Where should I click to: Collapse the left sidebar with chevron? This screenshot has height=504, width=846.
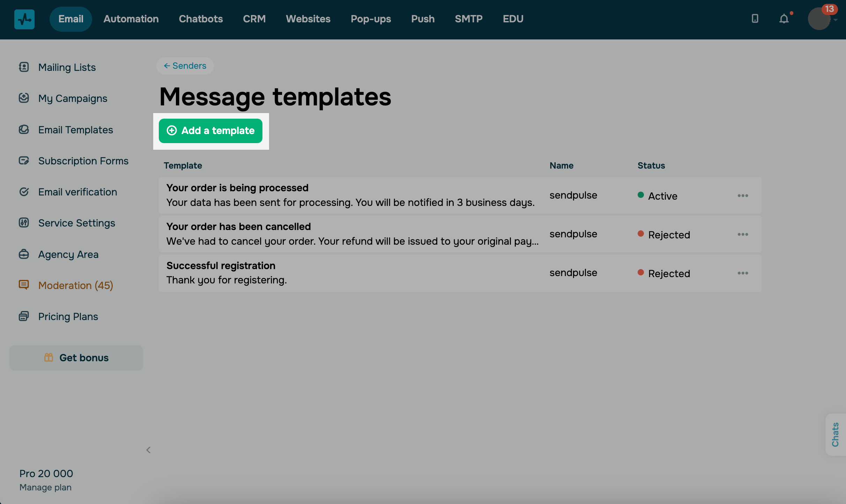coord(148,450)
